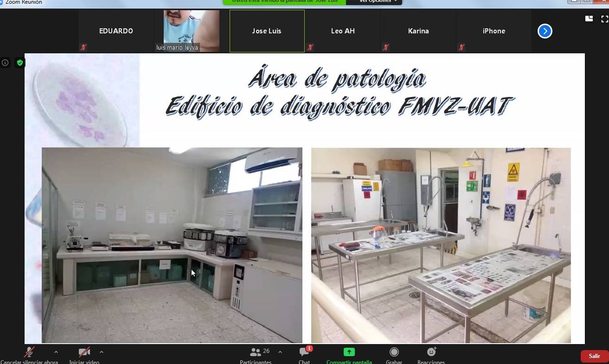Unmute the microphone in the toolbar

click(x=29, y=352)
